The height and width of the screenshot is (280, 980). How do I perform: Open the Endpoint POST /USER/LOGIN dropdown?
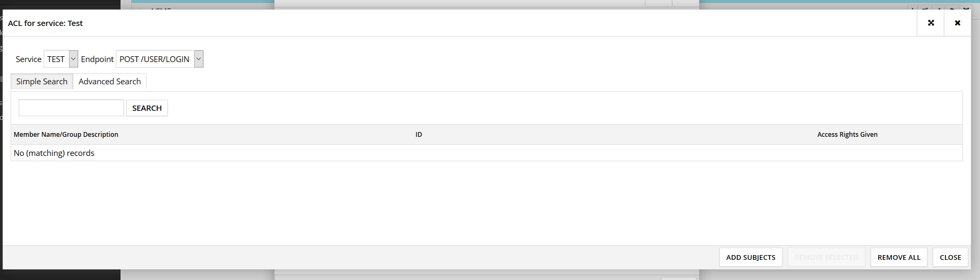click(x=159, y=59)
